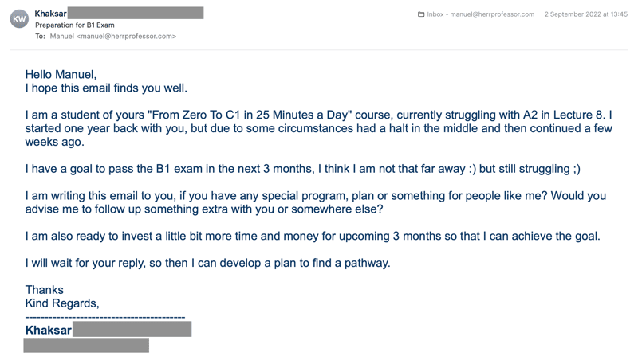Click the greeting Hello Manuel
The width and height of the screenshot is (638, 364).
coord(61,74)
